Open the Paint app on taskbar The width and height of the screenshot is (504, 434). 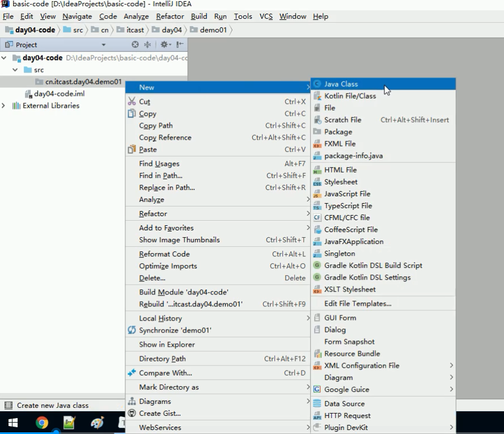tap(97, 423)
